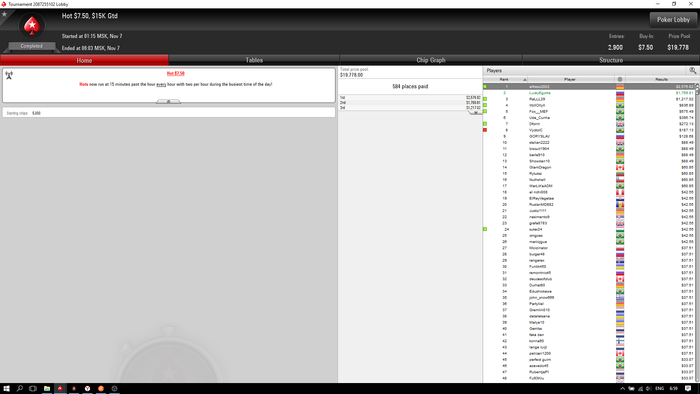Screen dimensions: 700x394
Task: Click the Starting chips 5,000 row
Action: coord(169,113)
